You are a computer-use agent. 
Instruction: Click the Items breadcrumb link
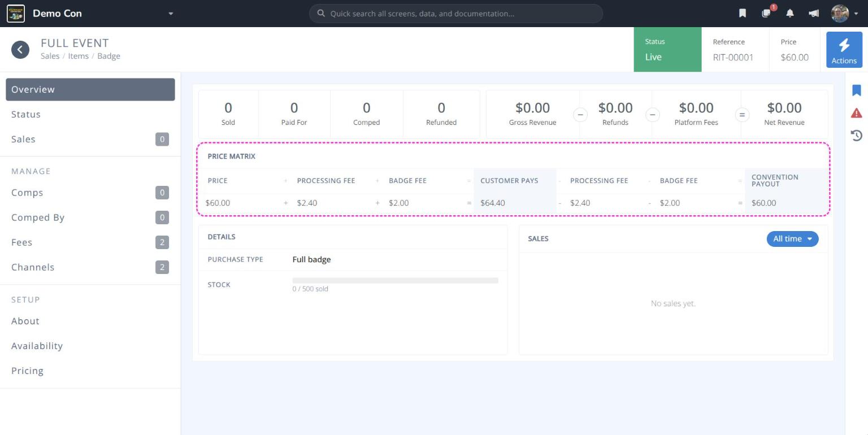click(79, 56)
